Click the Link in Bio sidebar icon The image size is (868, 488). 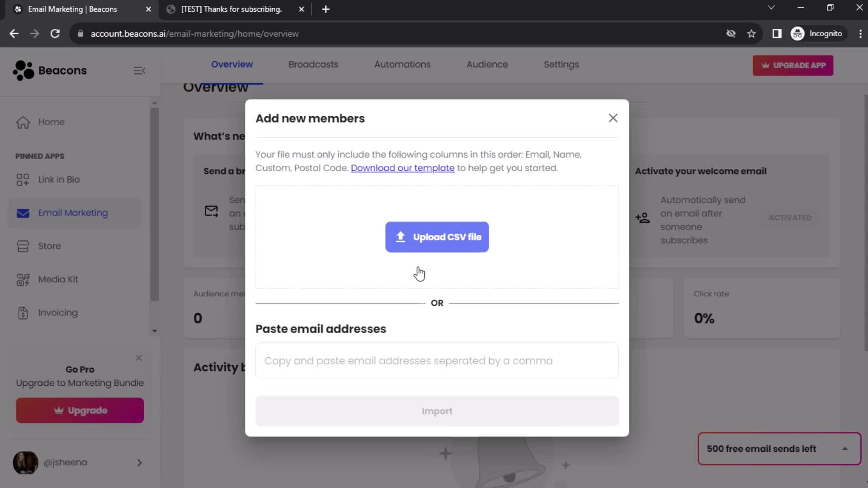tap(22, 179)
